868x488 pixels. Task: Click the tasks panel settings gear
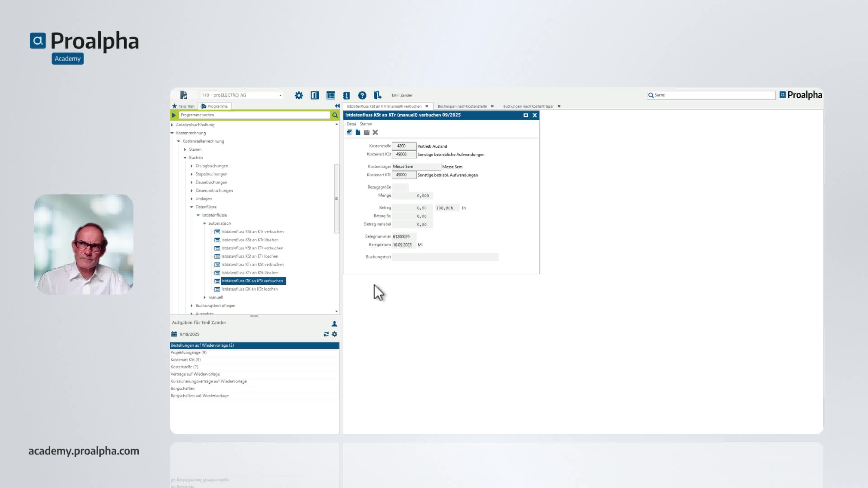[334, 334]
